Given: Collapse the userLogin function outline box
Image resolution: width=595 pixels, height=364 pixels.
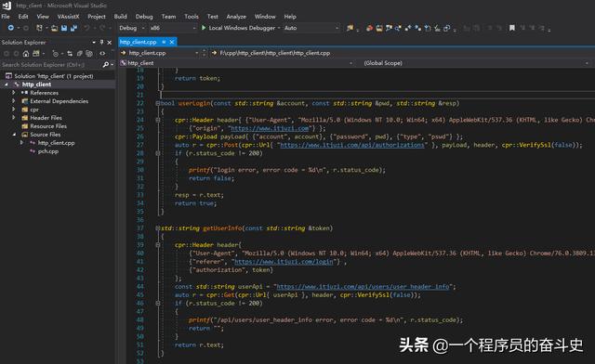Looking at the screenshot, I should (x=157, y=103).
